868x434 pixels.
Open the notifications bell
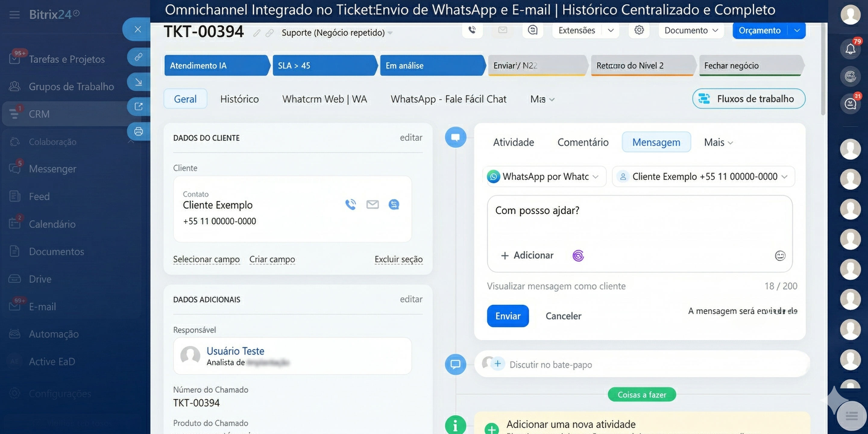pyautogui.click(x=850, y=49)
